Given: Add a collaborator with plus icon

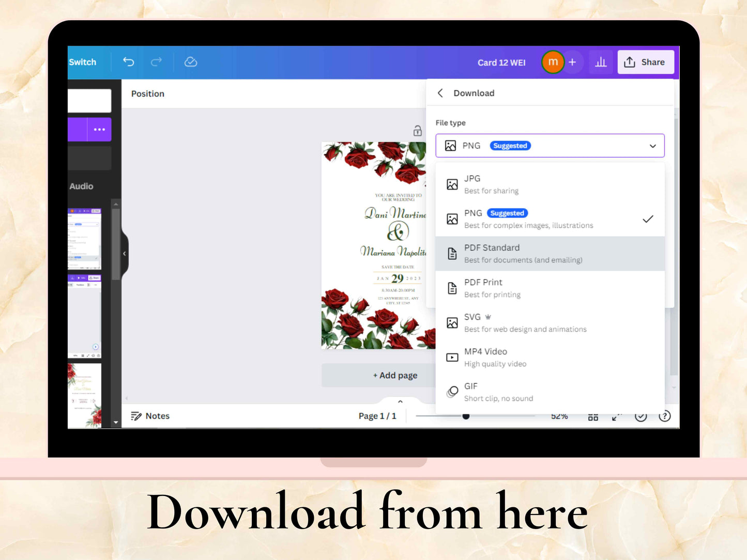Looking at the screenshot, I should click(x=572, y=63).
